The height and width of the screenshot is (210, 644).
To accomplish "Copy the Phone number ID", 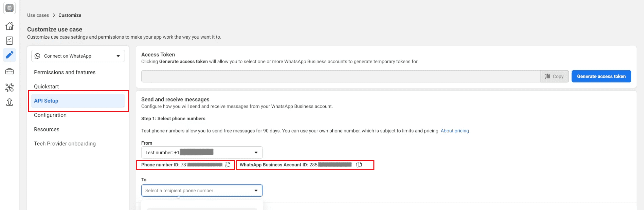I will click(228, 165).
